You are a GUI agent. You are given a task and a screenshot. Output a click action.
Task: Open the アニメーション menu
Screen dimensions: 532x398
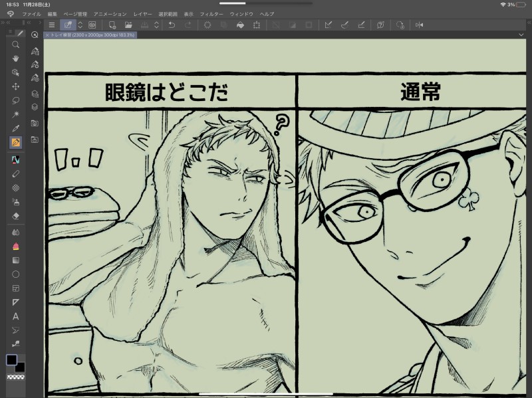click(110, 14)
